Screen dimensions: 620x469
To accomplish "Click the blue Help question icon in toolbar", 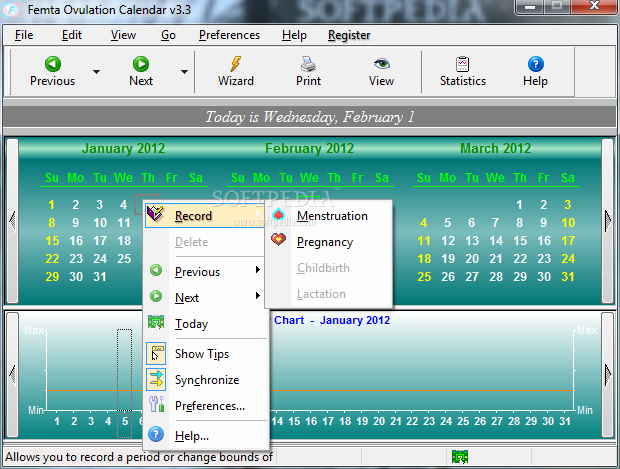I will click(535, 64).
